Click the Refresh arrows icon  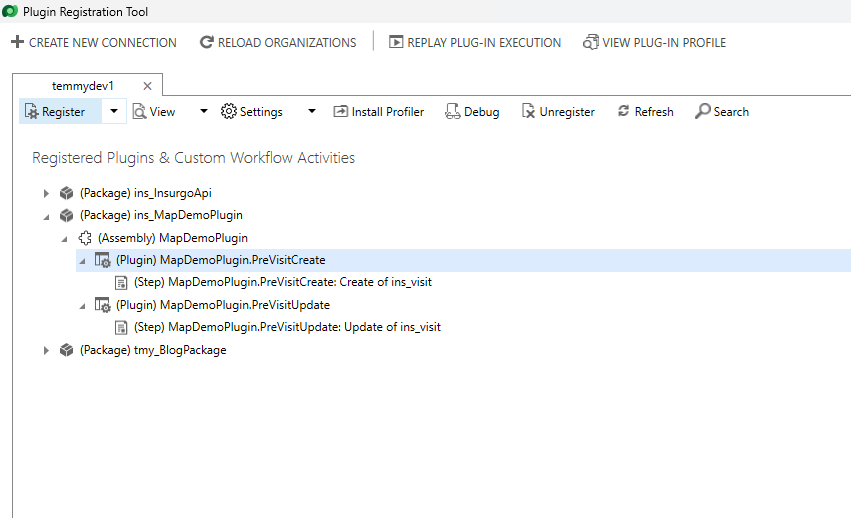coord(624,111)
